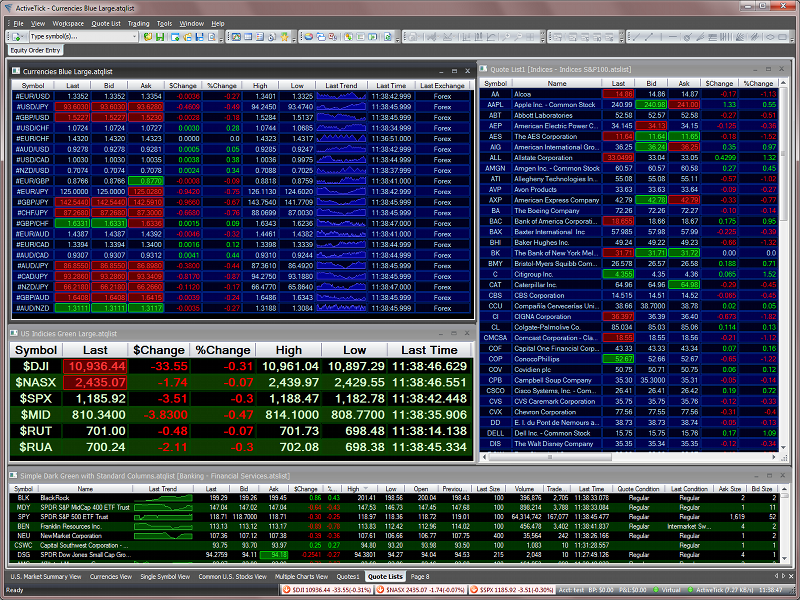Open the toolbar overflow chevron after the save icons
The width and height of the screenshot is (800, 600).
[221, 38]
